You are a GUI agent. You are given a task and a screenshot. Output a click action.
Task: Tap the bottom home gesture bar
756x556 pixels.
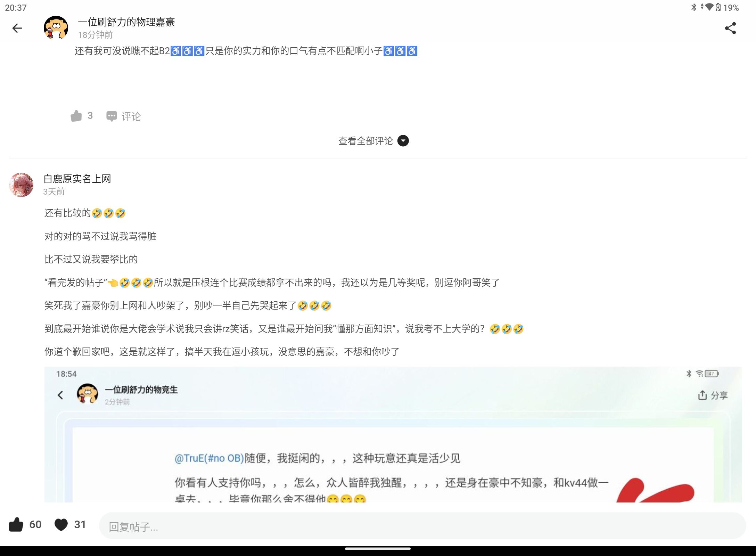coord(378,549)
